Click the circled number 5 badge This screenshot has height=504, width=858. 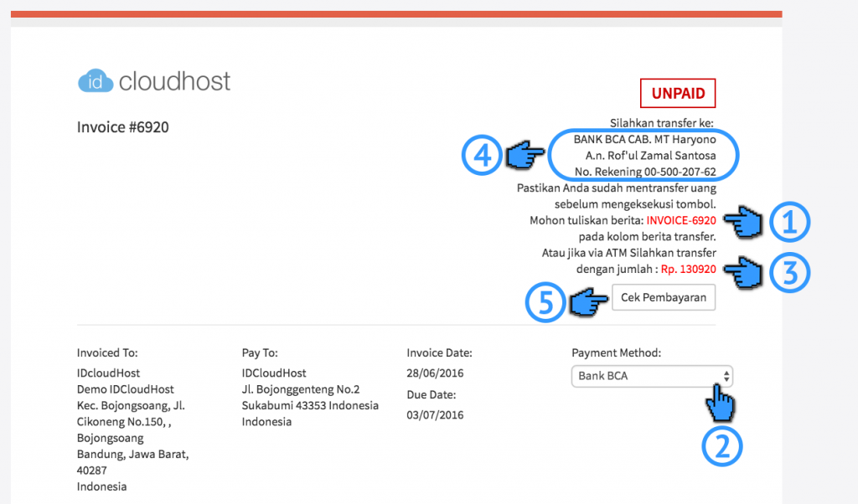tap(545, 302)
